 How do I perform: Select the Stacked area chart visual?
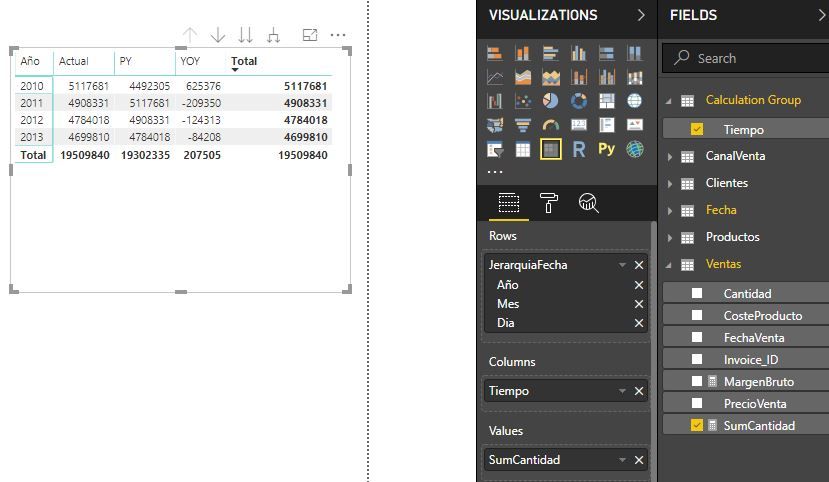(x=550, y=78)
